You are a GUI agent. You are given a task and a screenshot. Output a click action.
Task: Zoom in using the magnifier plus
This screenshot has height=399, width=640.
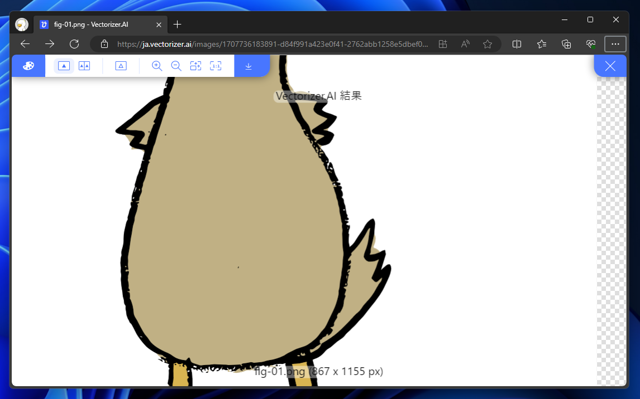[157, 66]
